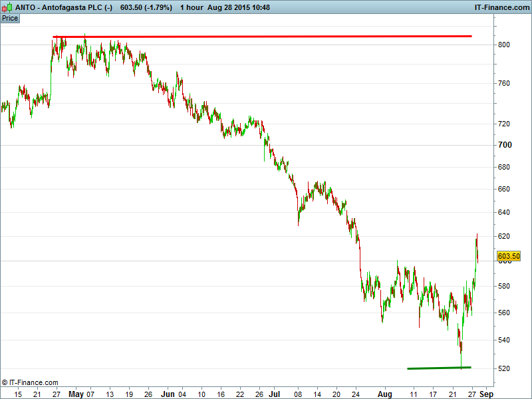Viewport: 532px width, 399px height.
Task: Click the Aug 28 2015 10:48 timestamp
Action: tap(247, 7)
